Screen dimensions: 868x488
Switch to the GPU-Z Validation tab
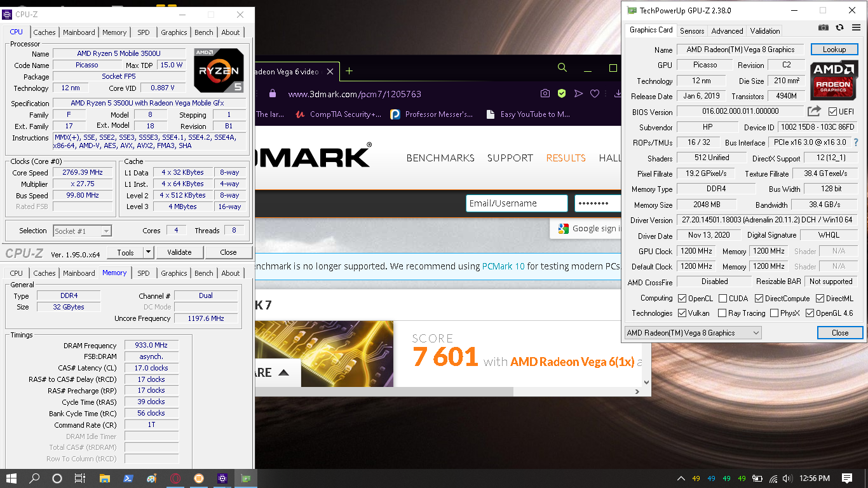coord(765,30)
